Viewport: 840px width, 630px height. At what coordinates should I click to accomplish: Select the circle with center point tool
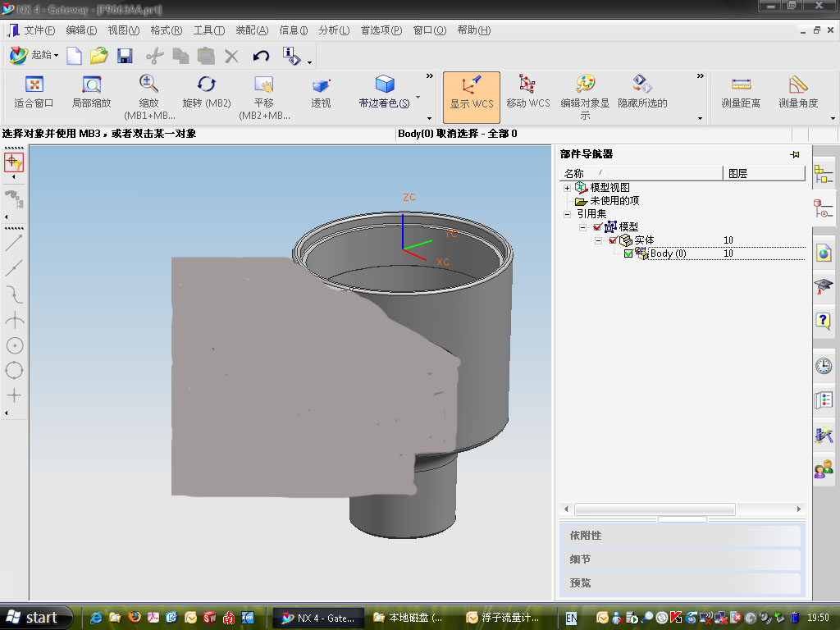pos(15,346)
